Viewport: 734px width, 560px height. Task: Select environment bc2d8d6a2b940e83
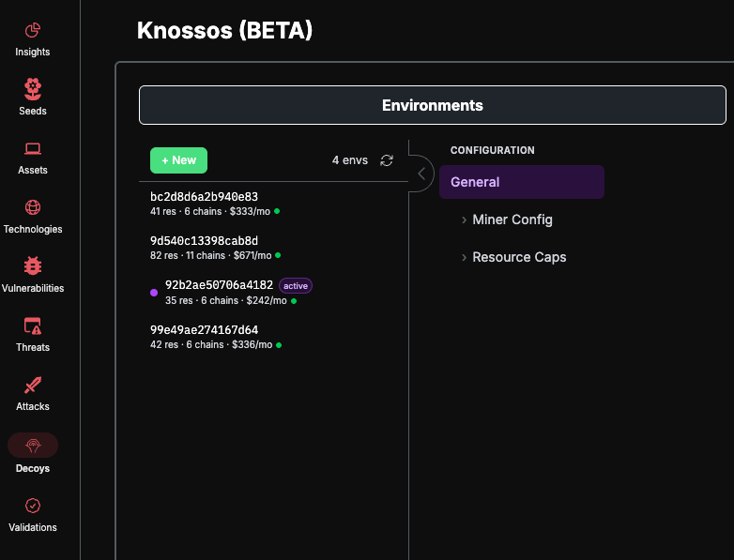click(x=204, y=196)
